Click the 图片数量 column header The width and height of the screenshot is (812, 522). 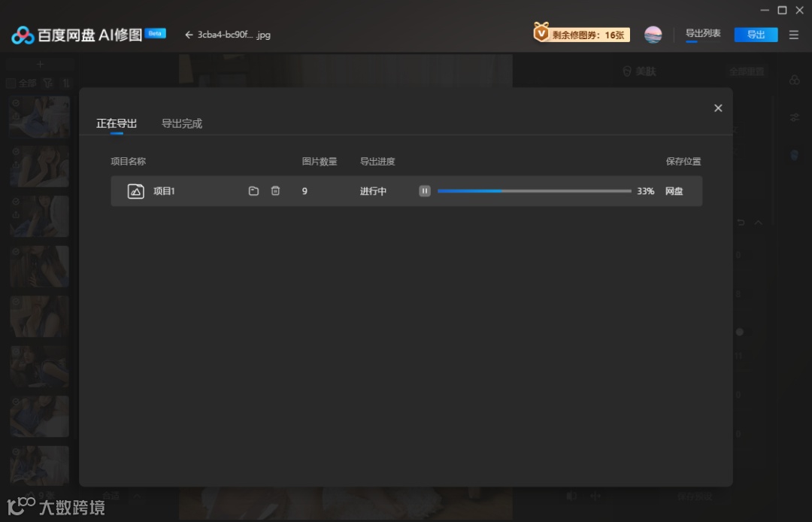[320, 161]
